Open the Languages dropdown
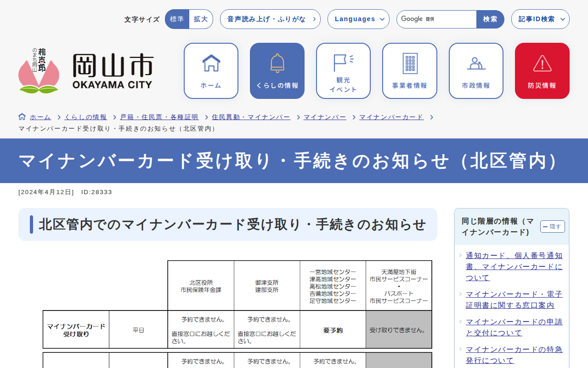 click(358, 19)
